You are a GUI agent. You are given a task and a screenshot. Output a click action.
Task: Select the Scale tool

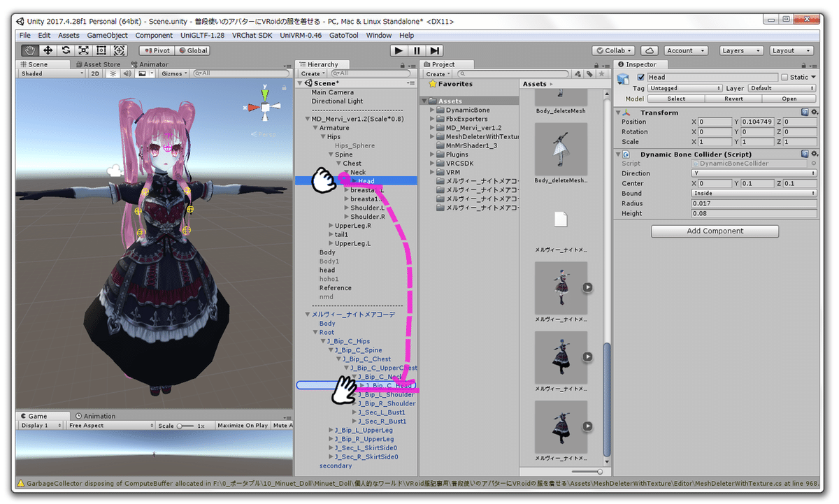click(x=84, y=50)
